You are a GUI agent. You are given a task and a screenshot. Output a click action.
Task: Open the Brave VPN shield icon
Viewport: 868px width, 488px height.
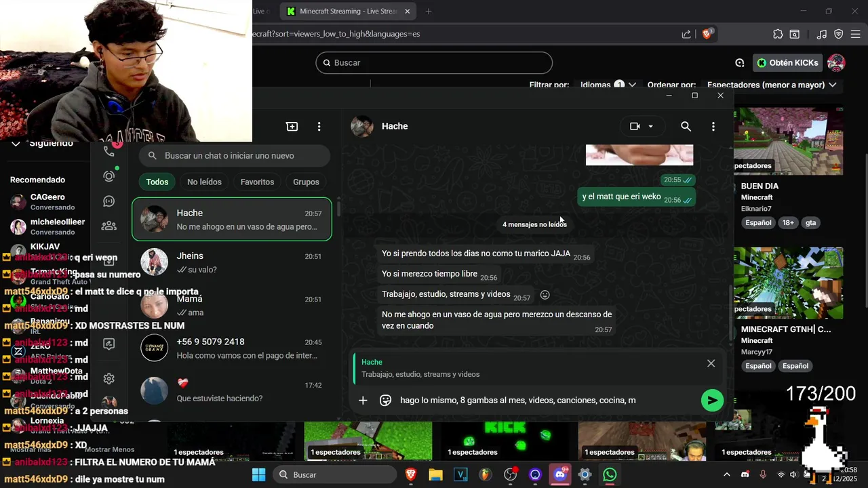click(838, 34)
